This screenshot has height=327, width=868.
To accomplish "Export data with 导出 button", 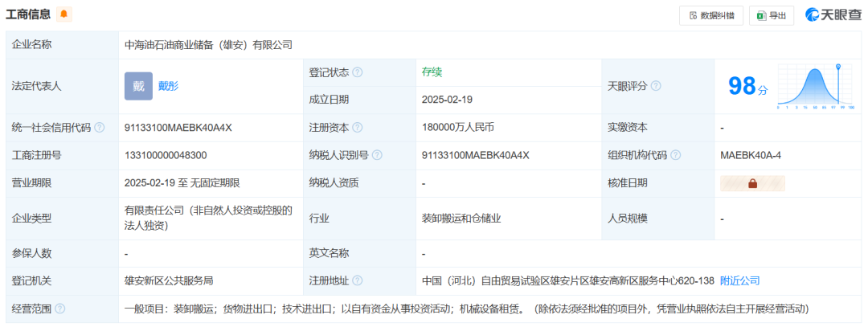I will point(772,15).
